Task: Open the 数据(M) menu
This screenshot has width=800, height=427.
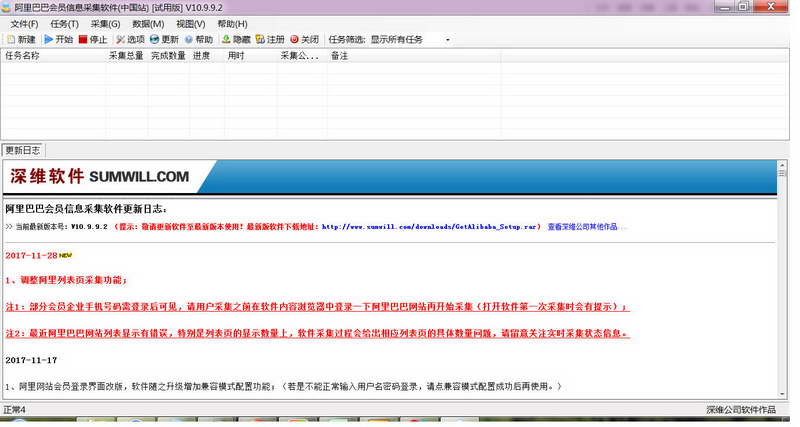Action: pos(148,24)
